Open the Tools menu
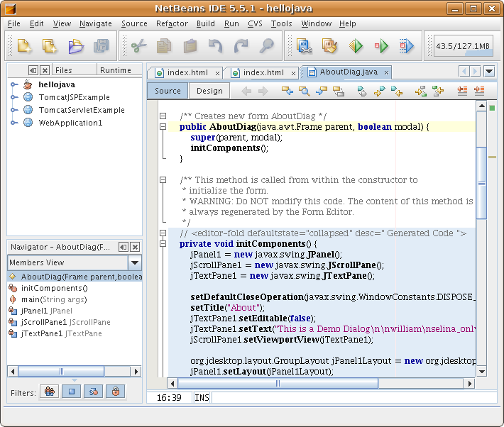This screenshot has height=427, width=504. tap(281, 24)
